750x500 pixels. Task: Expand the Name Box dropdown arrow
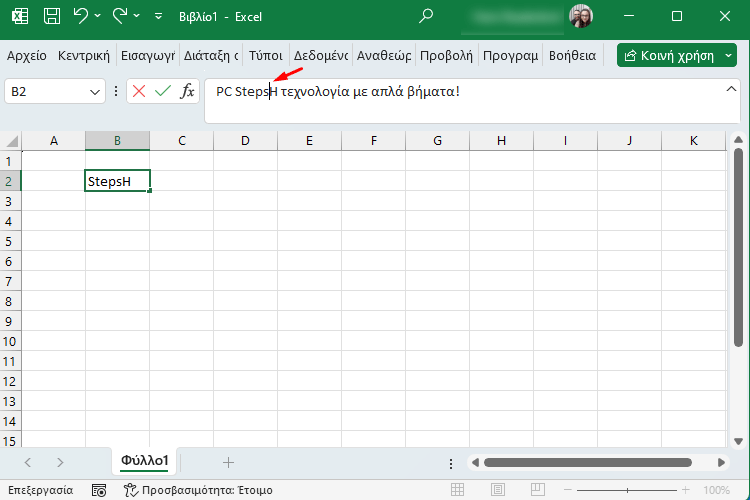95,92
